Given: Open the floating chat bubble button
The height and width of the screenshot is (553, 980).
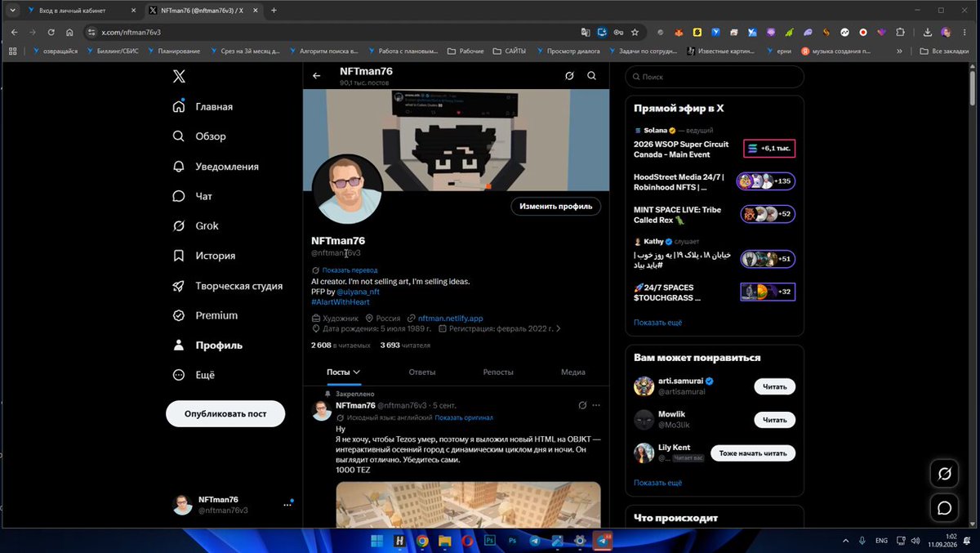Looking at the screenshot, I should (x=944, y=508).
